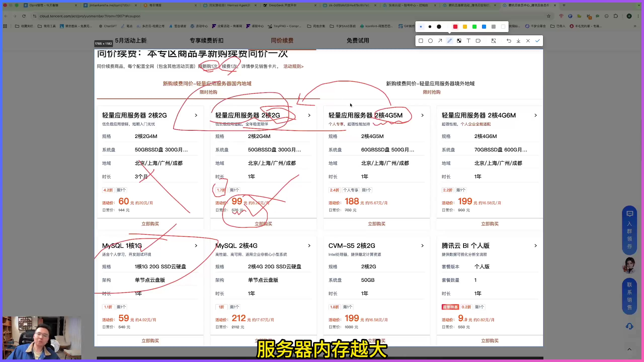644x362 pixels.
Task: Select the ellipse annotation tool
Action: (430, 41)
